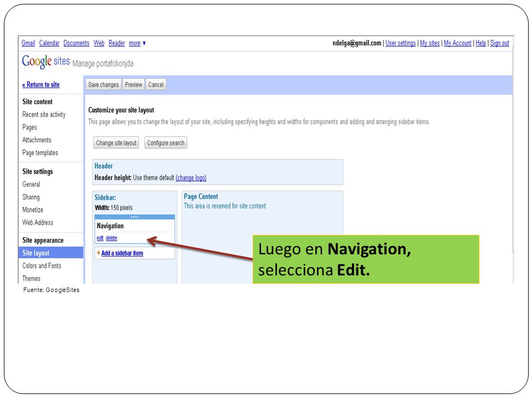Open Sharing settings
This screenshot has height=399, width=532.
tap(31, 197)
